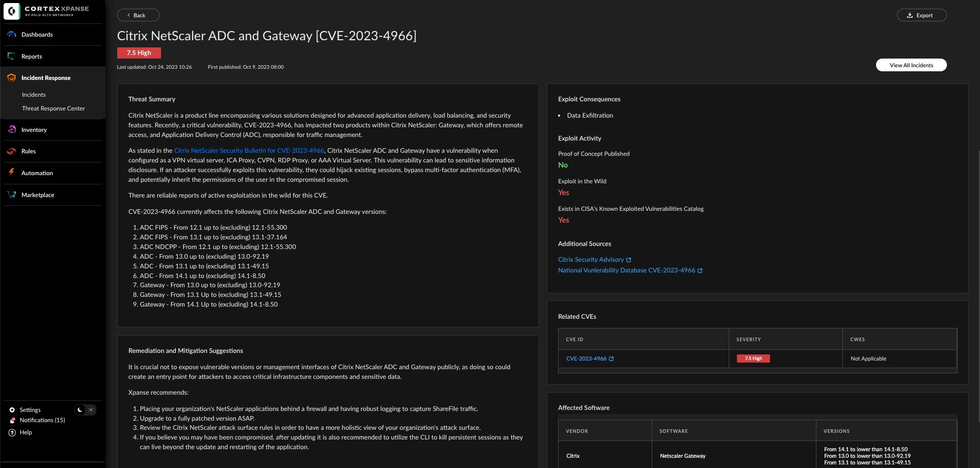Click the page title Citrix NetScaler ADC and Gateway

[267, 36]
